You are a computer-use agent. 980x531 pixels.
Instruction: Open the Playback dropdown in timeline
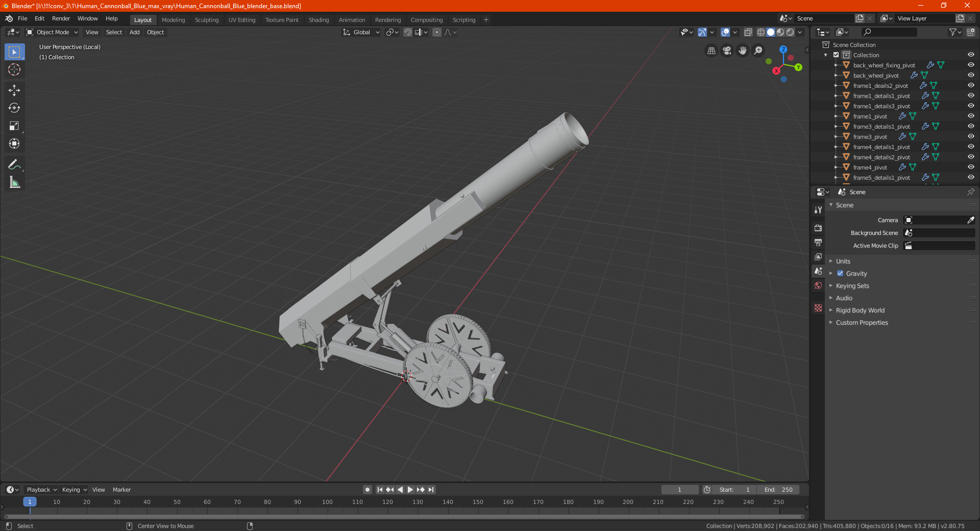[x=41, y=490]
